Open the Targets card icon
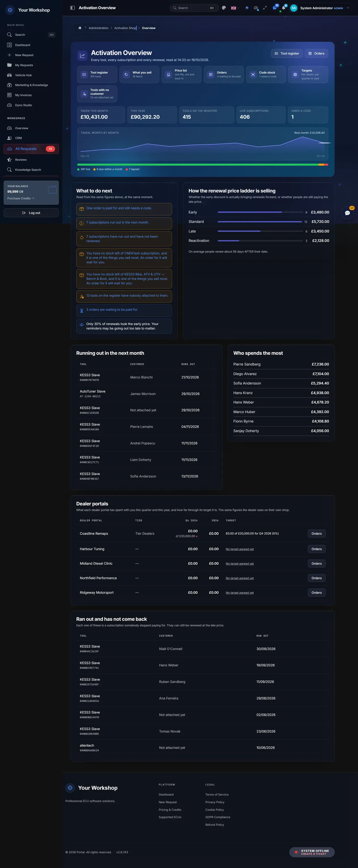 [295, 75]
